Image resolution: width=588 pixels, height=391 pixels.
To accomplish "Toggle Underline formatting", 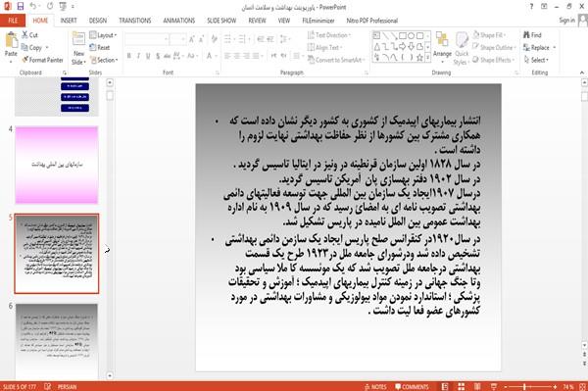I will click(x=148, y=56).
